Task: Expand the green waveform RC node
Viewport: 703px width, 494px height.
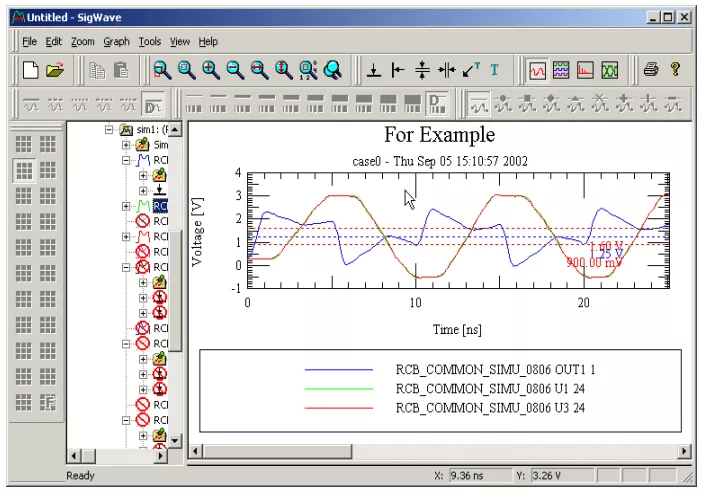Action: (x=126, y=206)
